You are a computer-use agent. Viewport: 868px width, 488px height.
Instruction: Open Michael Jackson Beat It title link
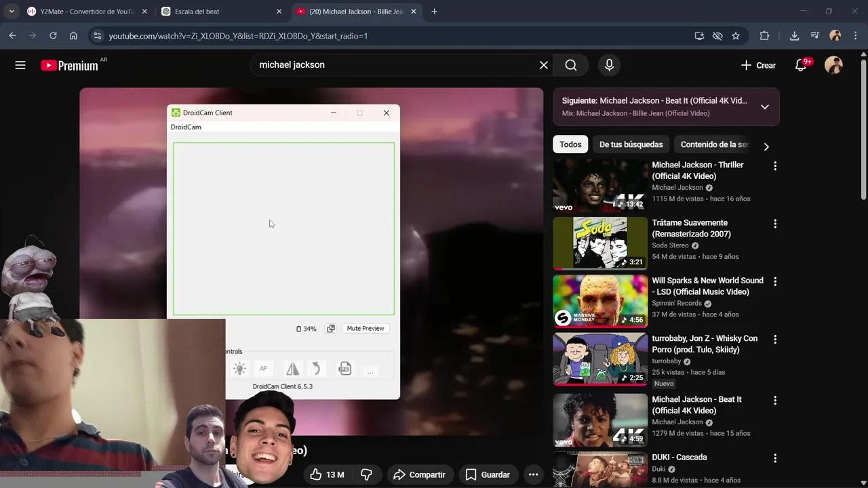pos(696,405)
